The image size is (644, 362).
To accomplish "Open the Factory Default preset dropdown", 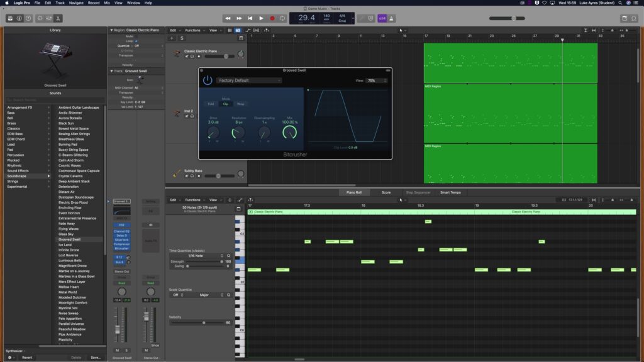I will point(249,80).
